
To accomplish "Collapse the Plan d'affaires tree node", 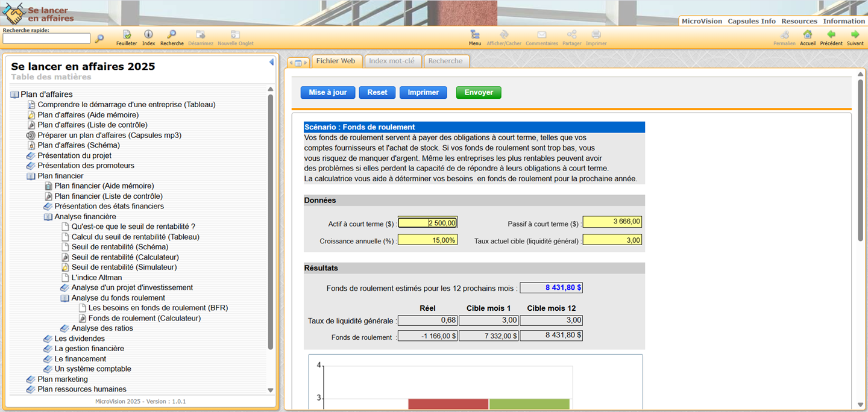I will (15, 95).
